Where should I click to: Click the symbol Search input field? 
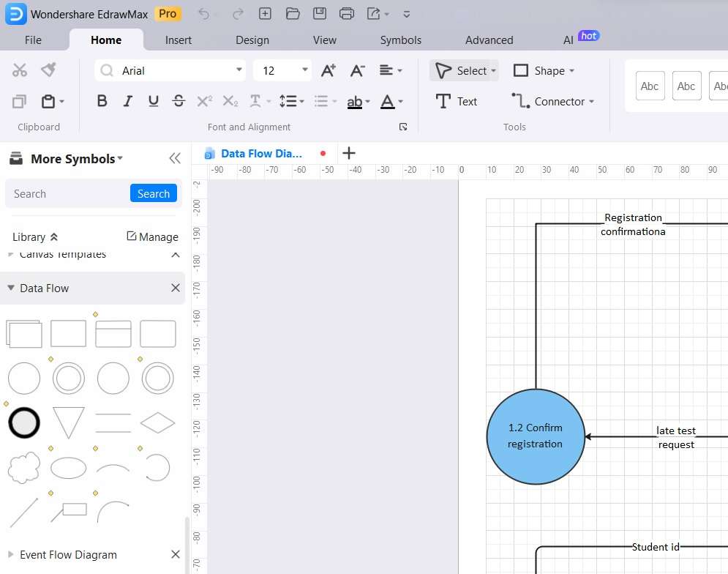(68, 193)
